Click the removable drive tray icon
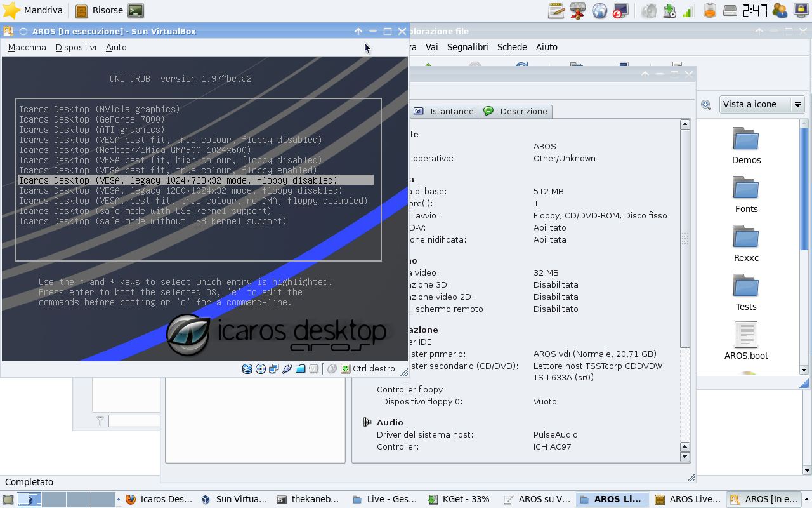 click(x=730, y=10)
